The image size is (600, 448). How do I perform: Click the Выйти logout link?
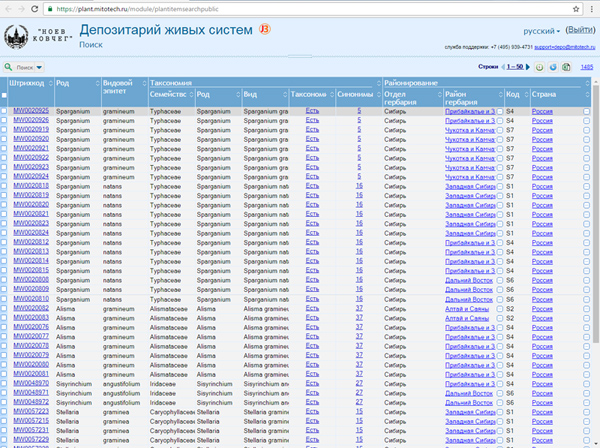click(580, 30)
